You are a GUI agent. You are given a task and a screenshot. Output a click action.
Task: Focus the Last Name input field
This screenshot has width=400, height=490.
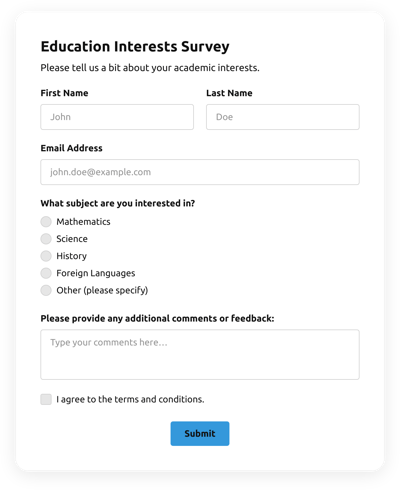[x=283, y=117]
